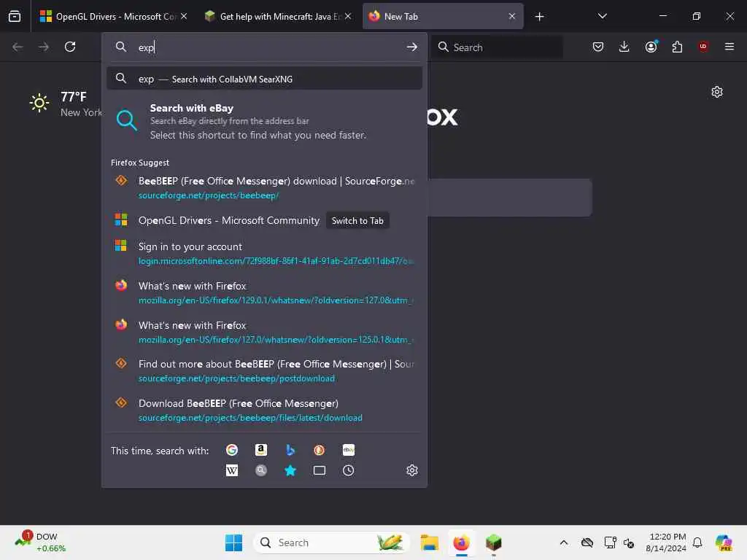Open the Downloads panel icon
Viewport: 747px width, 560px height.
click(624, 47)
